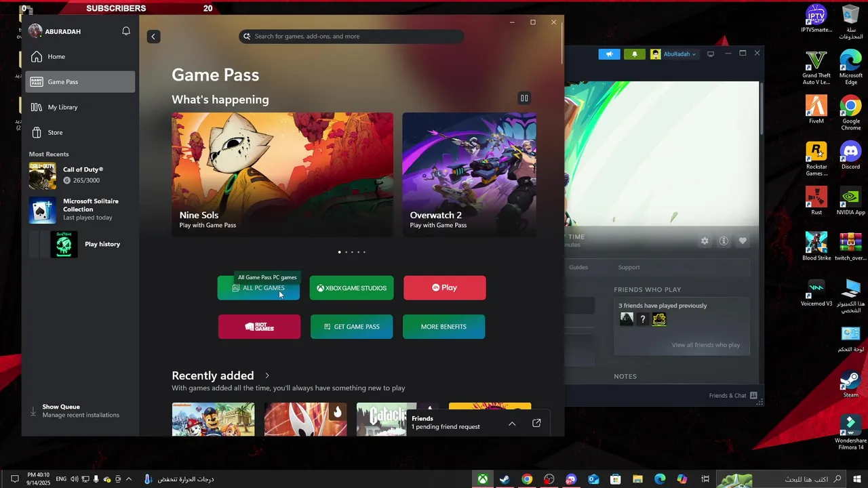Open AbuRadah account dropdown in Steam

[674, 54]
